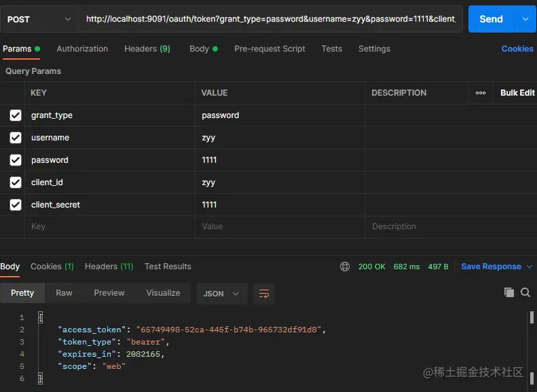537x392 pixels.
Task: Click the 200 OK status text
Action: (371, 267)
